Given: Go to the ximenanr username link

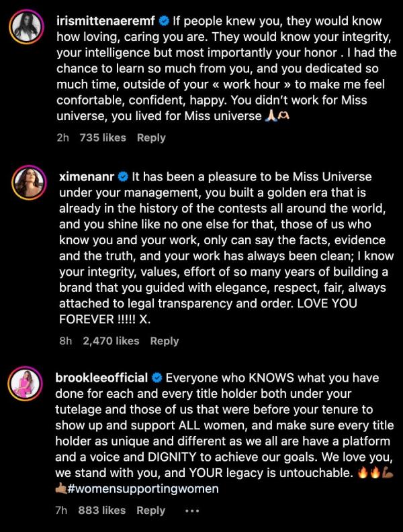Looking at the screenshot, I should click(86, 177).
